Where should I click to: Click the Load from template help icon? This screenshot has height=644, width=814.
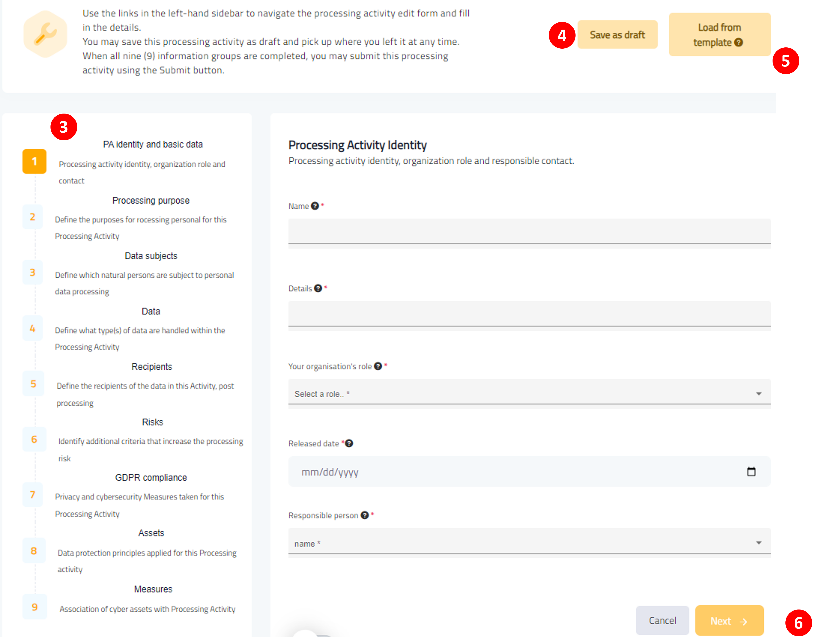pos(739,42)
